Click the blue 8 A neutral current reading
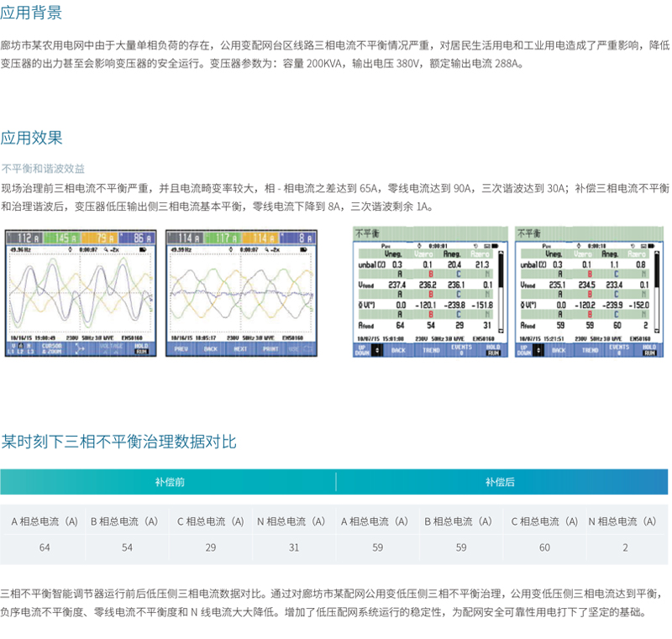The width and height of the screenshot is (672, 639). point(295,238)
